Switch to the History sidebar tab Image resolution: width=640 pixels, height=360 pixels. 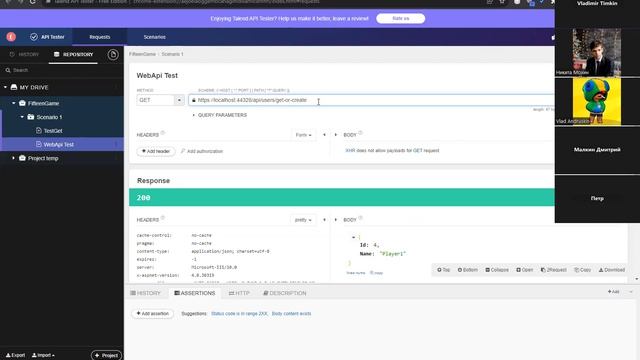pos(24,54)
